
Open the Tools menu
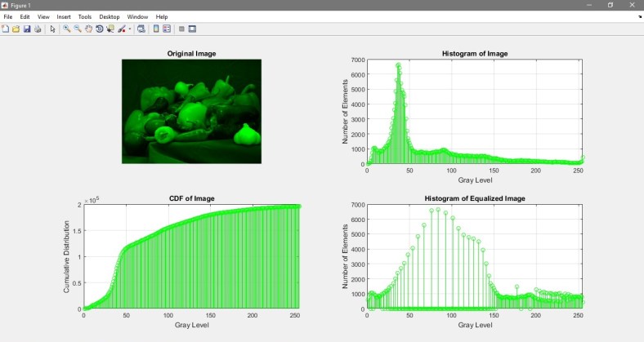pos(85,16)
